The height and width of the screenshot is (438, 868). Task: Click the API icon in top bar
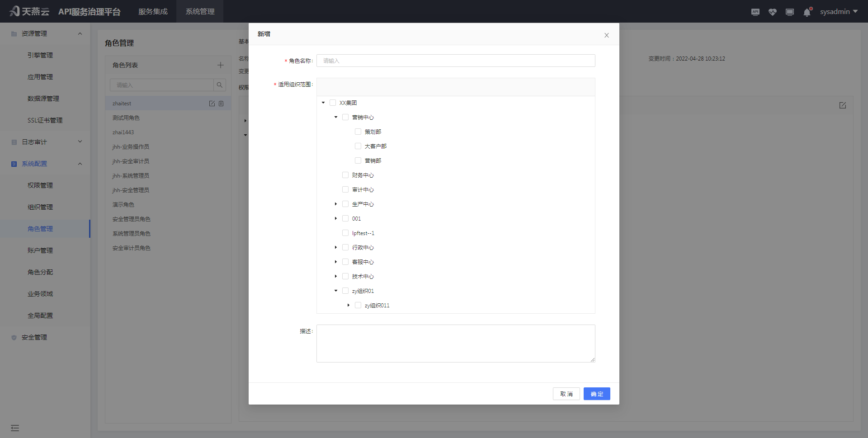pyautogui.click(x=755, y=12)
